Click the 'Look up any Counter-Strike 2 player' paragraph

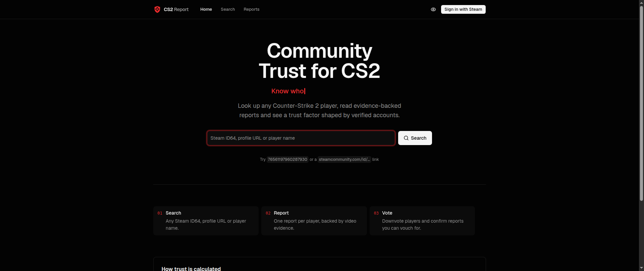click(319, 110)
